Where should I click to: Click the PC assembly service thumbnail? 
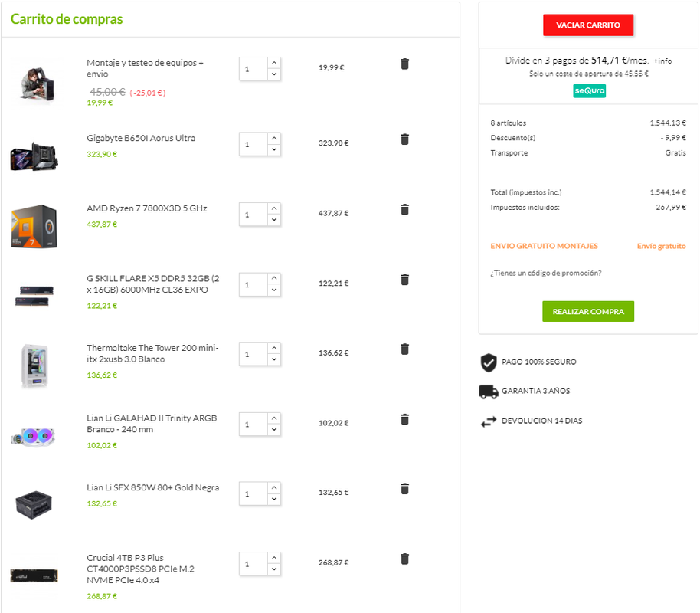[37, 84]
